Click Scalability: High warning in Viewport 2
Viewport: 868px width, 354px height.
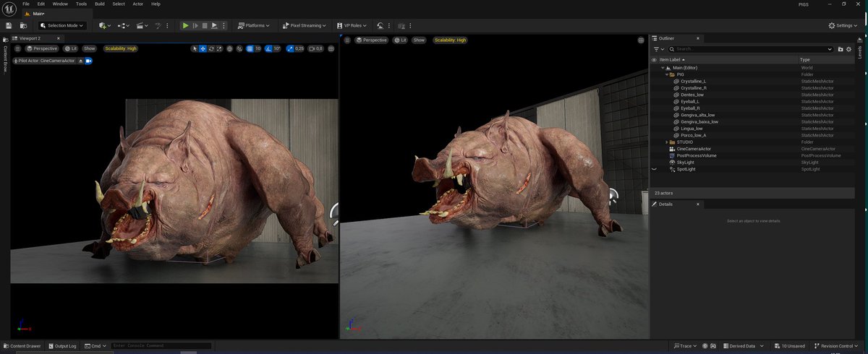click(x=121, y=48)
